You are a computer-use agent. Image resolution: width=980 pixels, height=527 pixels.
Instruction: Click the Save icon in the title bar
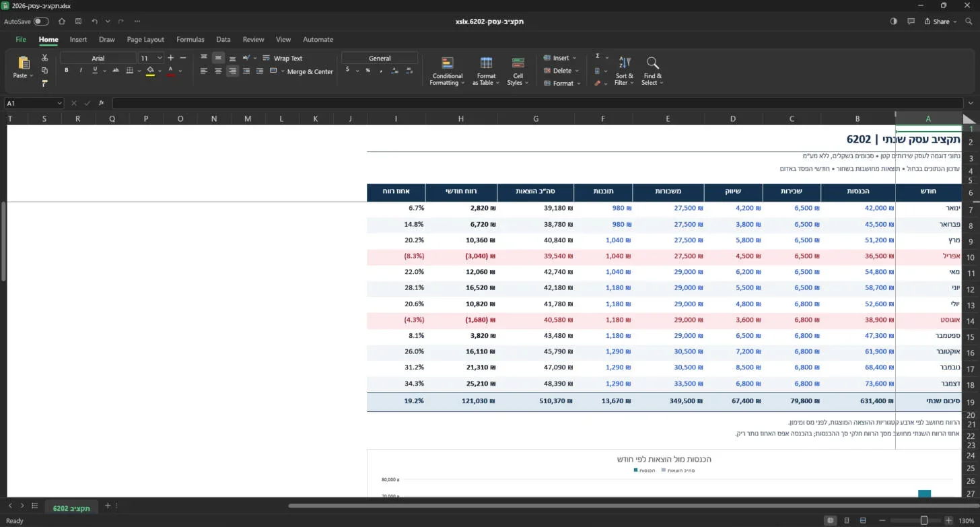[79, 22]
